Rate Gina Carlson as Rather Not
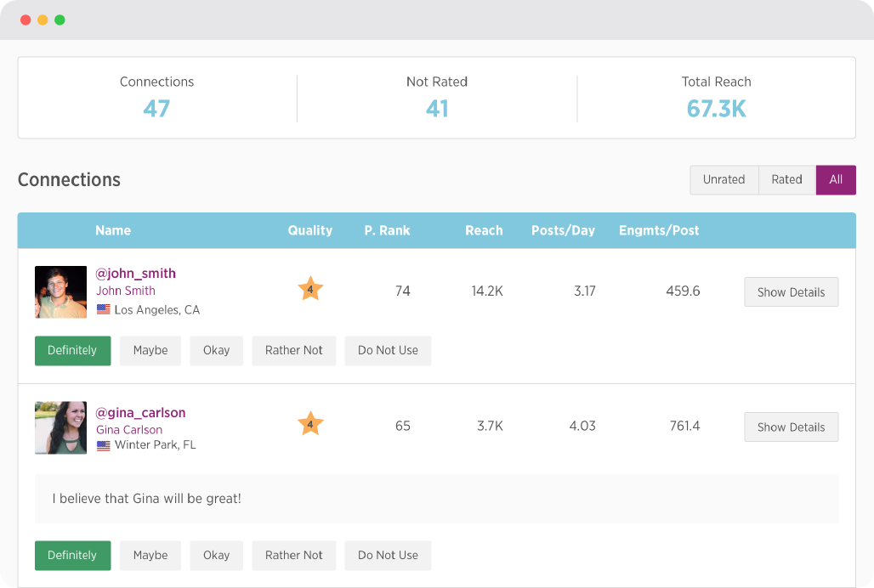This screenshot has height=588, width=874. (294, 556)
